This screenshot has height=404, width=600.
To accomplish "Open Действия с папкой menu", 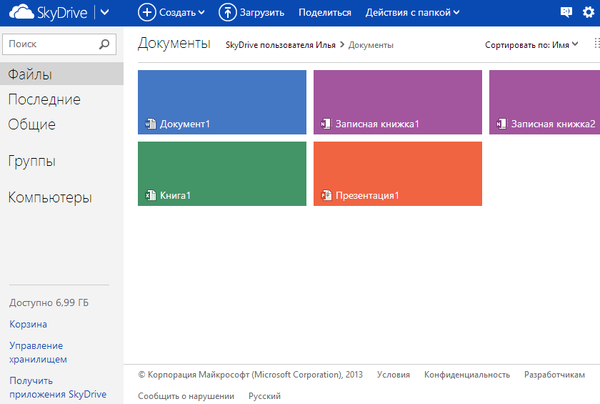I will tap(412, 13).
